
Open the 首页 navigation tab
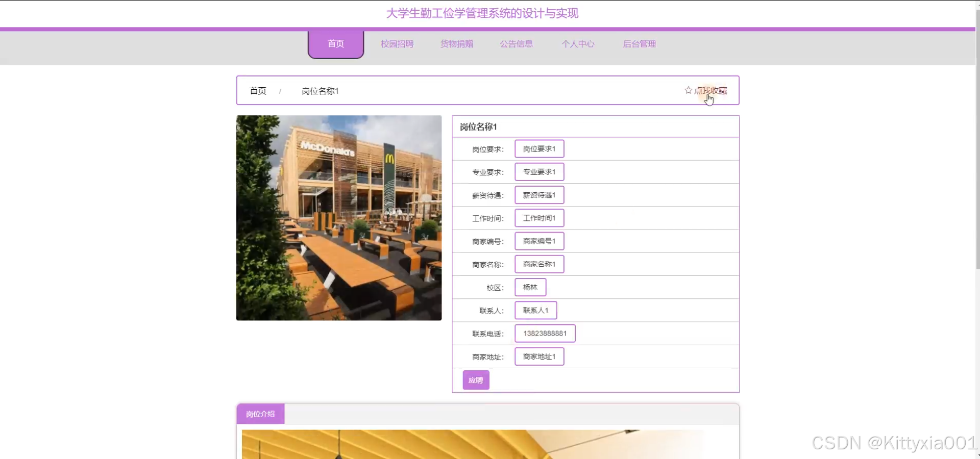click(335, 44)
